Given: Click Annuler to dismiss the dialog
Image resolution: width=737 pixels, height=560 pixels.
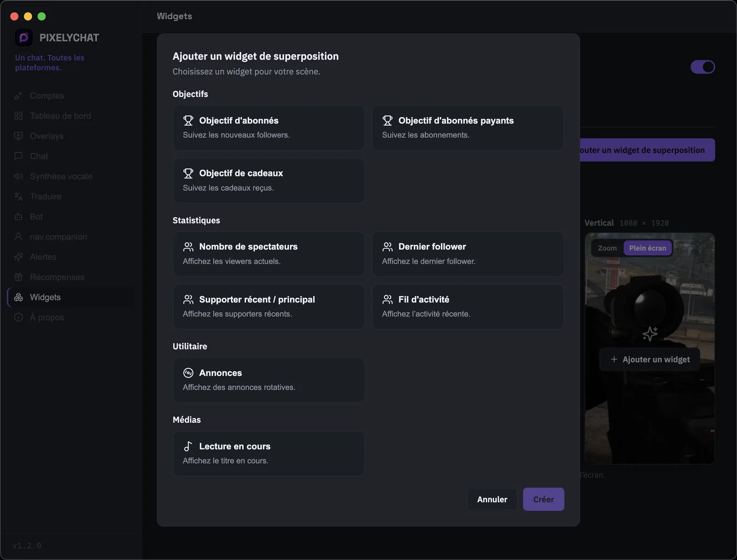Looking at the screenshot, I should (492, 499).
